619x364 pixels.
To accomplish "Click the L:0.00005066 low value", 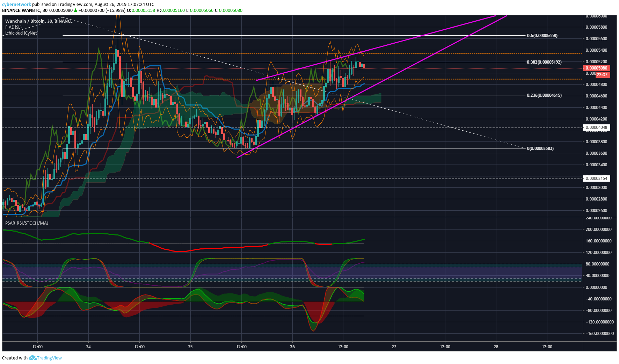I will 199,10.
